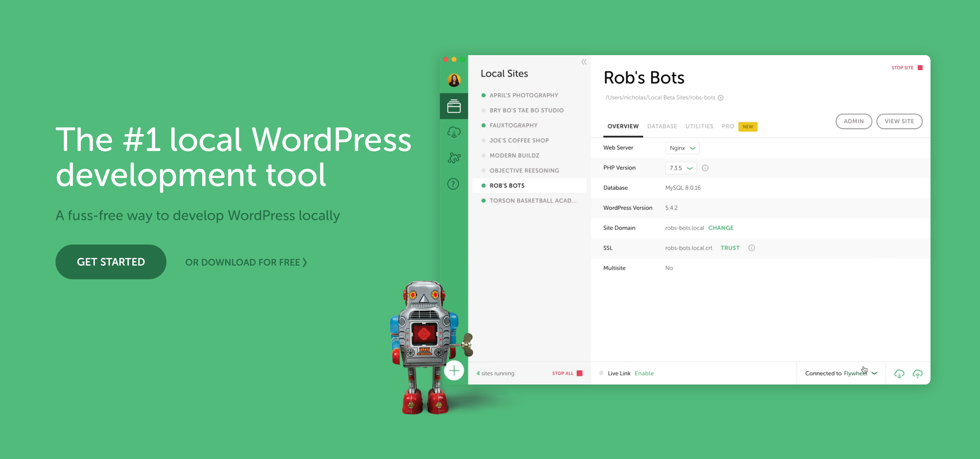The width and height of the screenshot is (980, 459).
Task: Click the Stop All red square icon
Action: (x=579, y=373)
